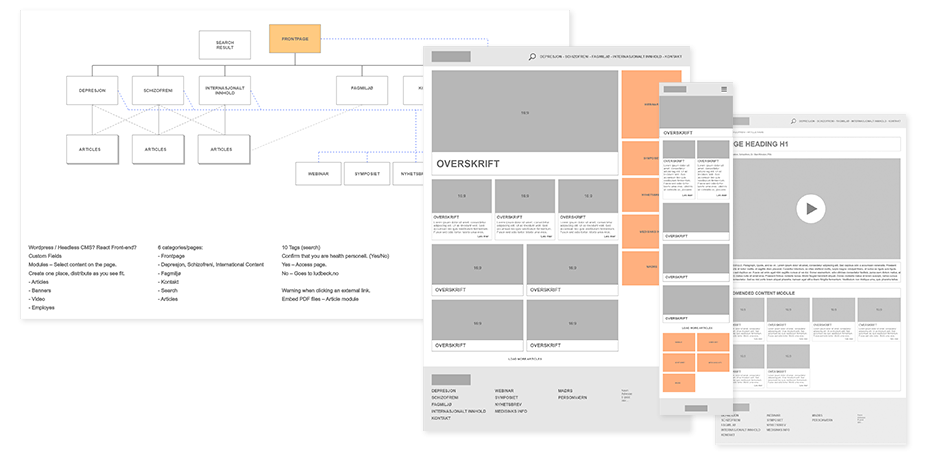
Task: Click KONTAKT in the desktop wireframe top navigation
Action: click(674, 57)
